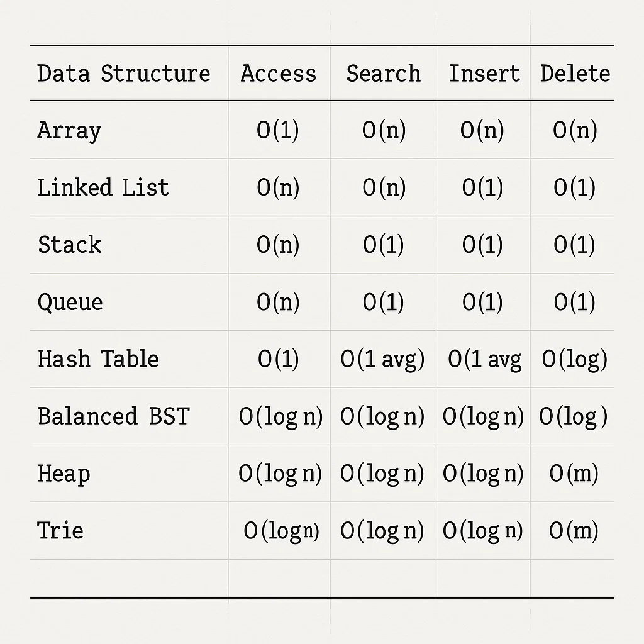Screen dimensions: 644x644
Task: Click the Queue row's Search cell
Action: click(383, 303)
